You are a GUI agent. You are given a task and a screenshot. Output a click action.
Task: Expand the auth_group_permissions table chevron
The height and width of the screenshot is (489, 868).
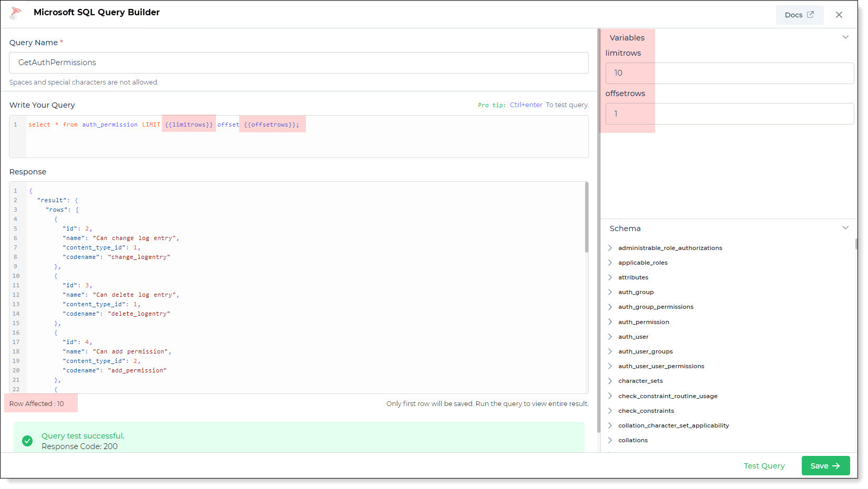(610, 307)
